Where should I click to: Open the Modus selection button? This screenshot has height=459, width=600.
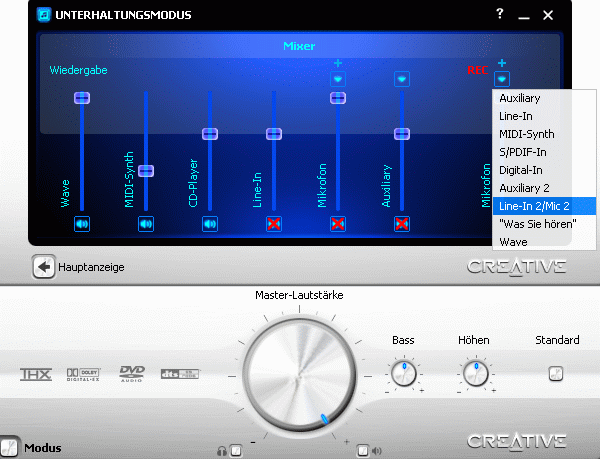[9, 447]
